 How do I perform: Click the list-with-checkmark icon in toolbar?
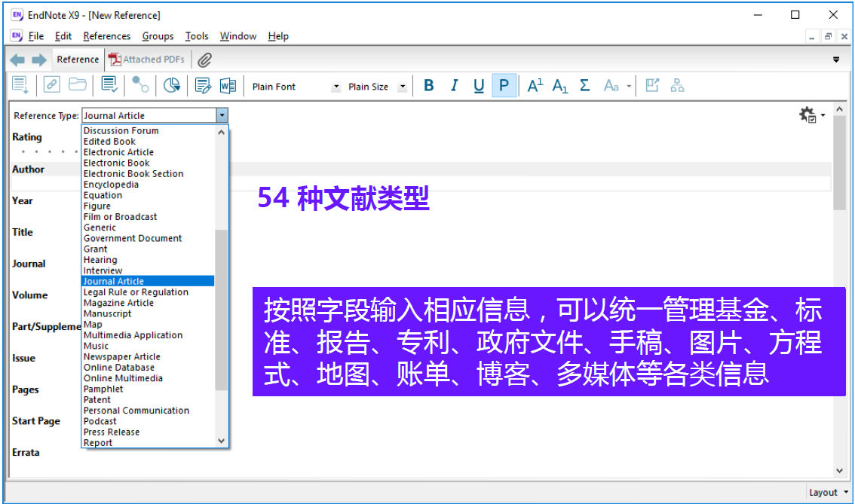[x=109, y=85]
